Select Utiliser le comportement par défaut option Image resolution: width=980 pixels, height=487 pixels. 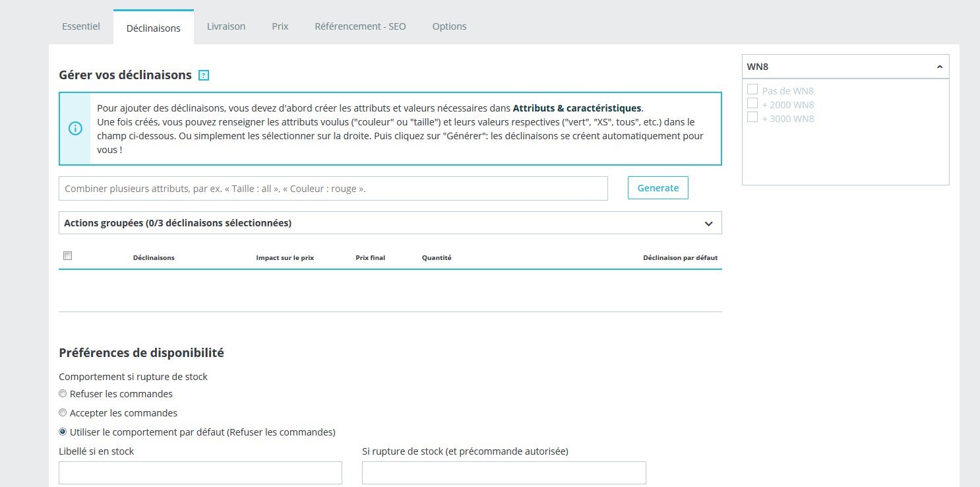63,432
